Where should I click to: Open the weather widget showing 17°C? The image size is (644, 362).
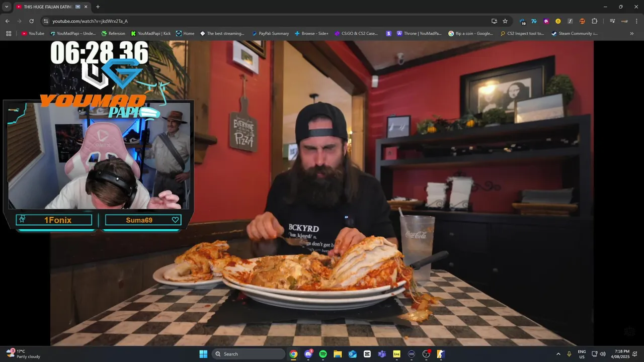[23, 354]
